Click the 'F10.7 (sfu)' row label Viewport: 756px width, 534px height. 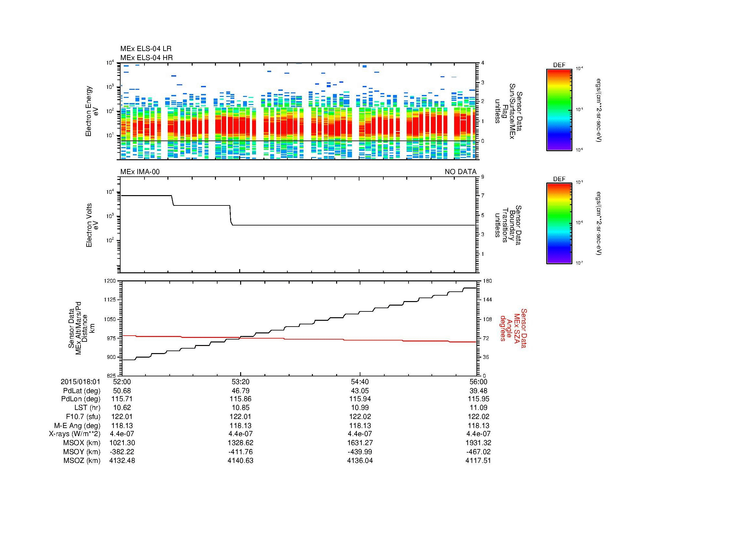click(x=83, y=416)
